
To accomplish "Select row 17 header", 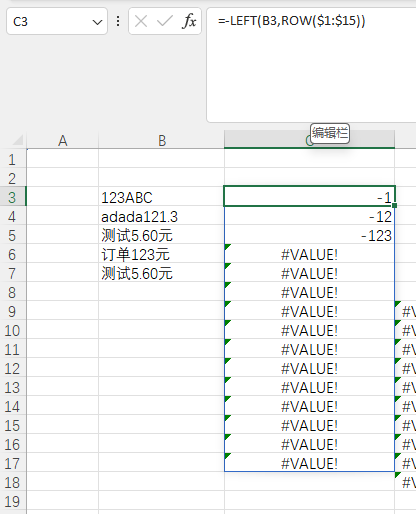I will point(13,464).
